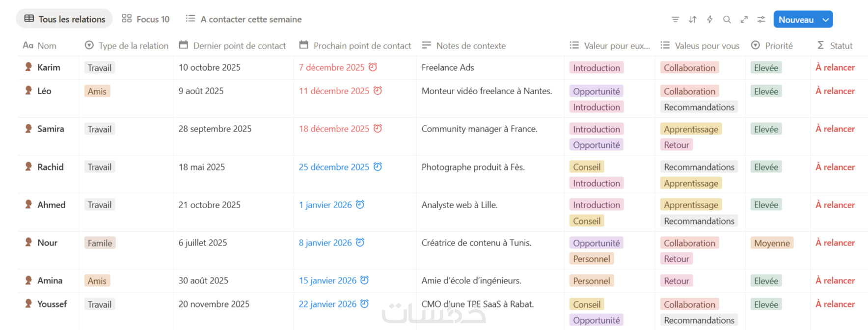Click the Nouveau button
The height and width of the screenshot is (330, 868).
click(796, 20)
